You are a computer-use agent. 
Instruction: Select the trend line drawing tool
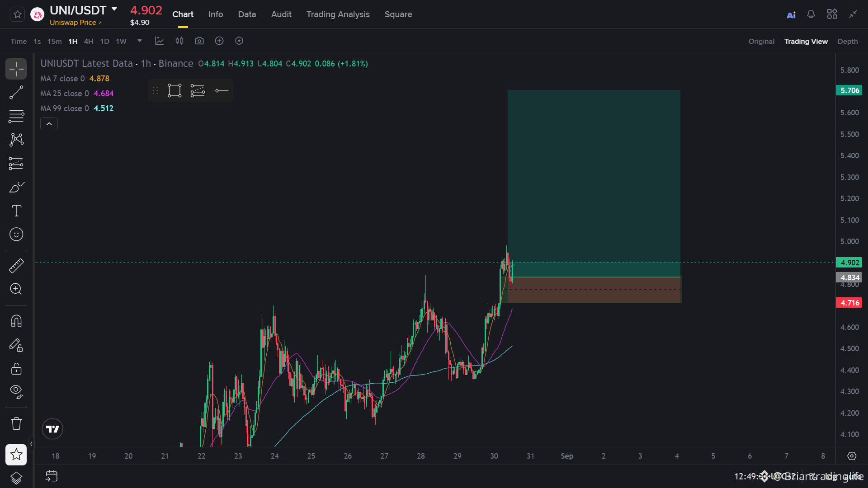pos(16,93)
